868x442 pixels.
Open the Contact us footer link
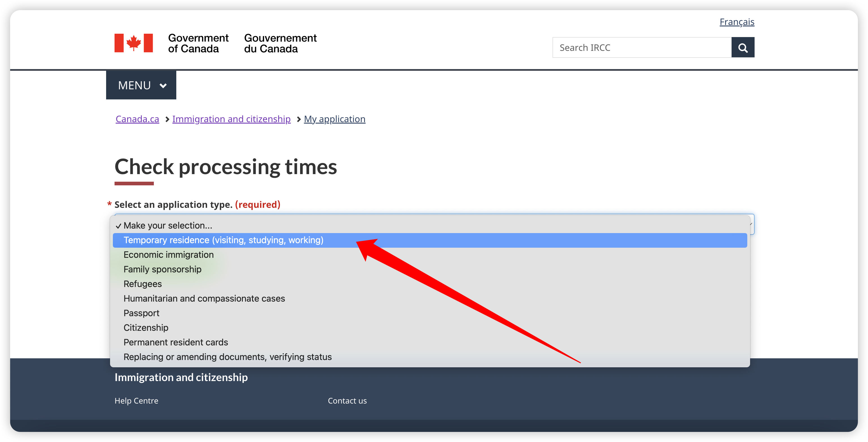[x=347, y=401]
